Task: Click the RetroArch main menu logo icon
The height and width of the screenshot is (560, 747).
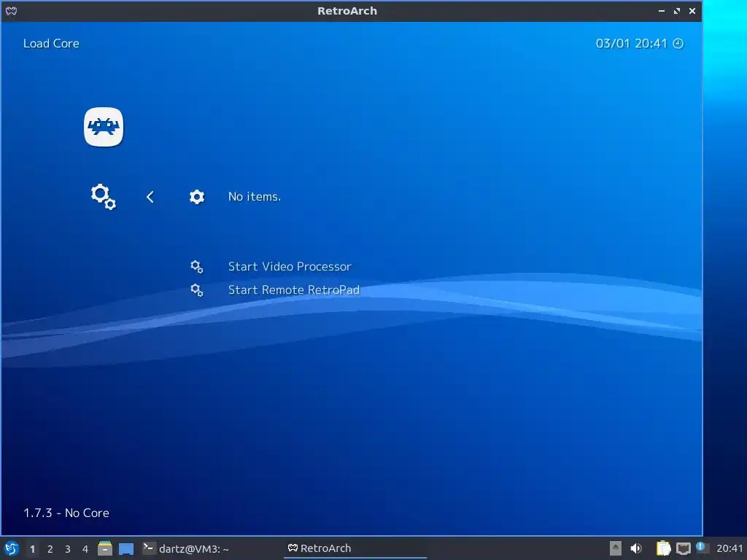Action: click(x=104, y=127)
